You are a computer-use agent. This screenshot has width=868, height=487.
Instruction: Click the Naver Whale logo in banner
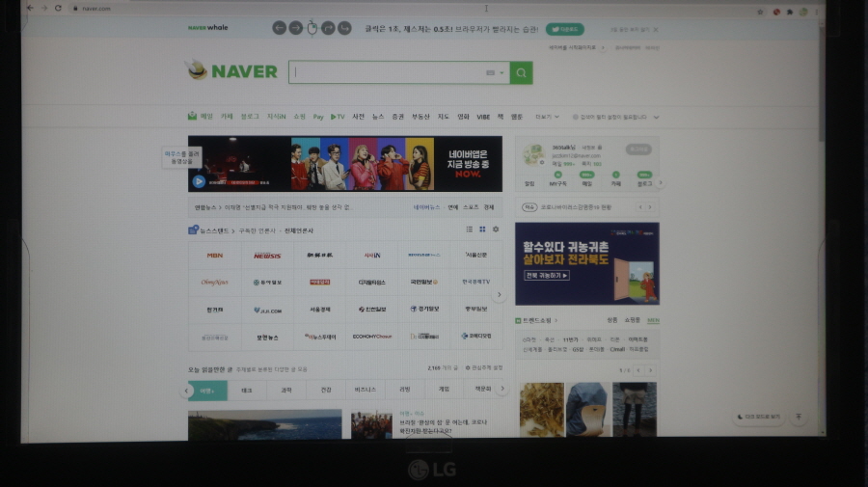click(x=207, y=27)
